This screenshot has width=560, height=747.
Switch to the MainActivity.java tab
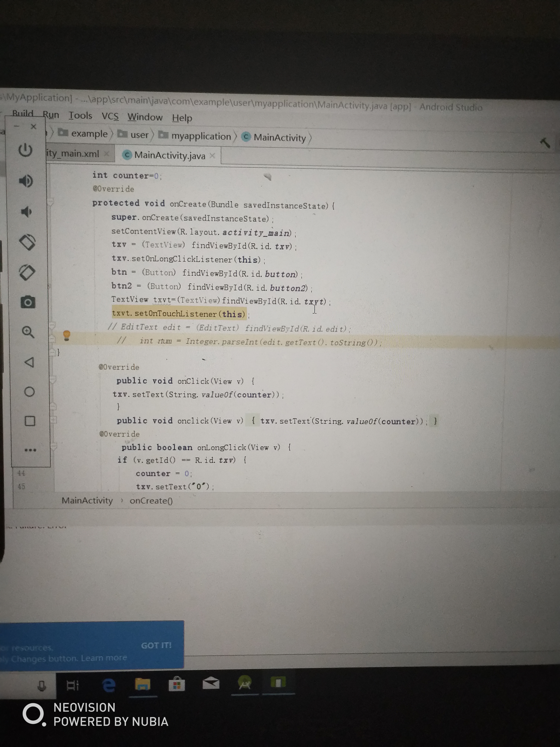coord(169,155)
